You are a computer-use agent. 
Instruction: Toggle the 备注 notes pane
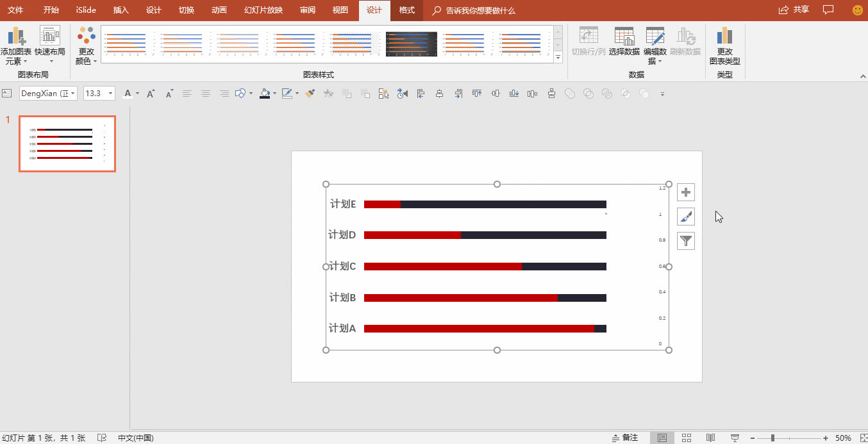click(x=626, y=438)
